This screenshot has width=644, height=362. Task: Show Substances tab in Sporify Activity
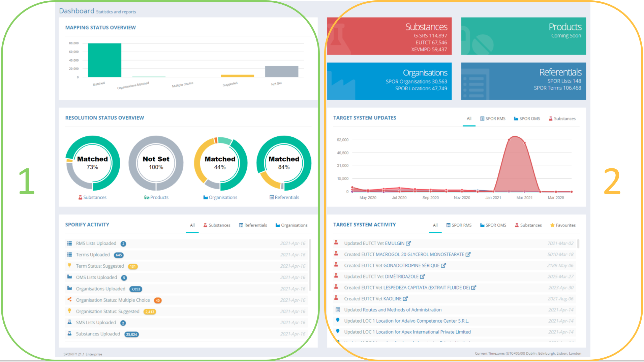pyautogui.click(x=217, y=225)
